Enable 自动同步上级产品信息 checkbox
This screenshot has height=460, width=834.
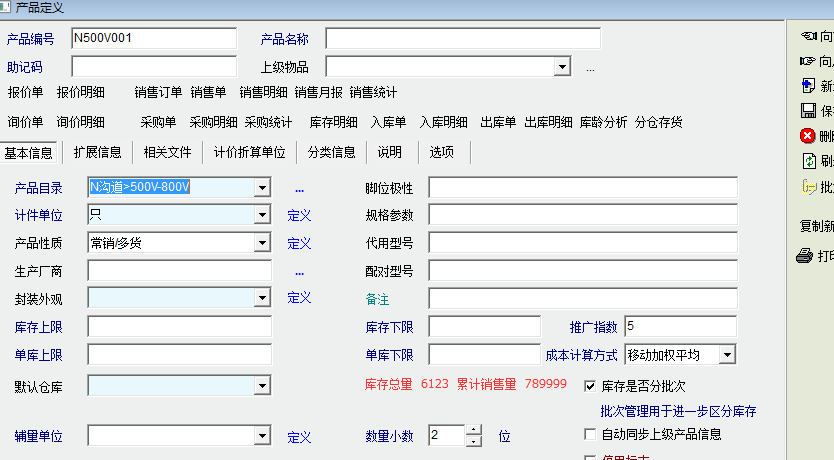pyautogui.click(x=590, y=434)
